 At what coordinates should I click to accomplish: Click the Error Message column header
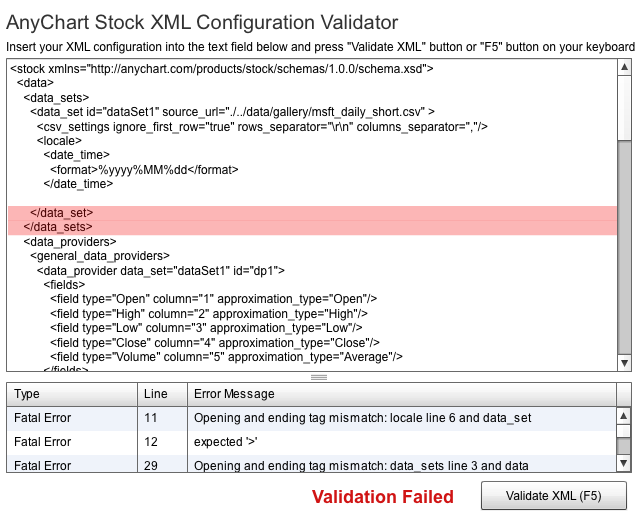[x=400, y=394]
